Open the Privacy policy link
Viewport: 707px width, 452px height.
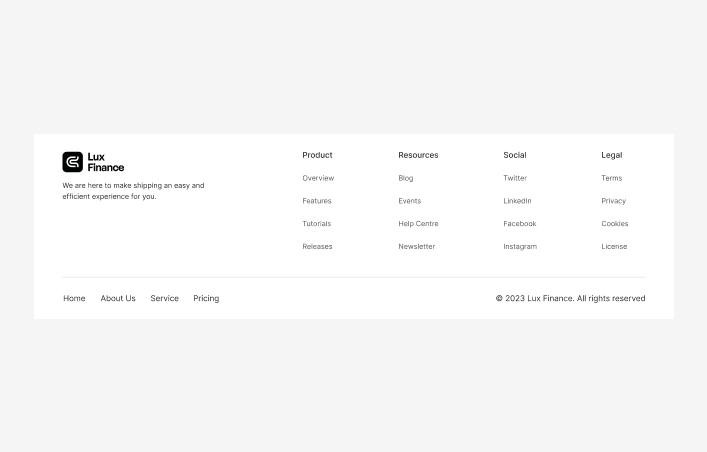coord(613,201)
